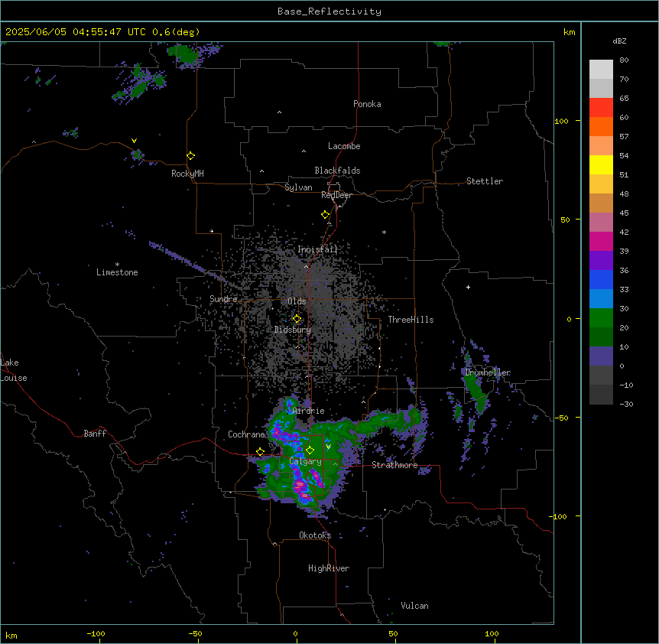Click the asterisk marker above Limestone
This screenshot has height=644, width=659.
coord(117,265)
